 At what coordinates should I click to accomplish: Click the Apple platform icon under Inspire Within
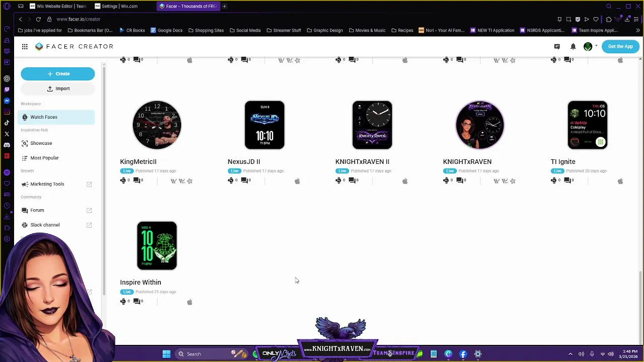coord(190,302)
